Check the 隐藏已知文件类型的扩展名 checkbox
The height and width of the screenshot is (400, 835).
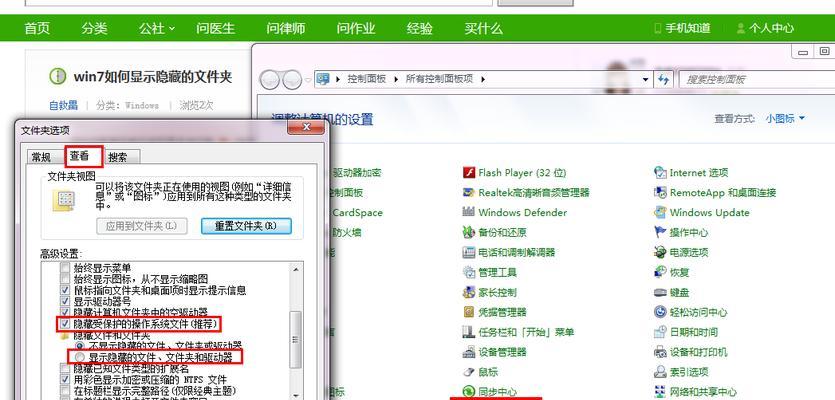[65, 368]
